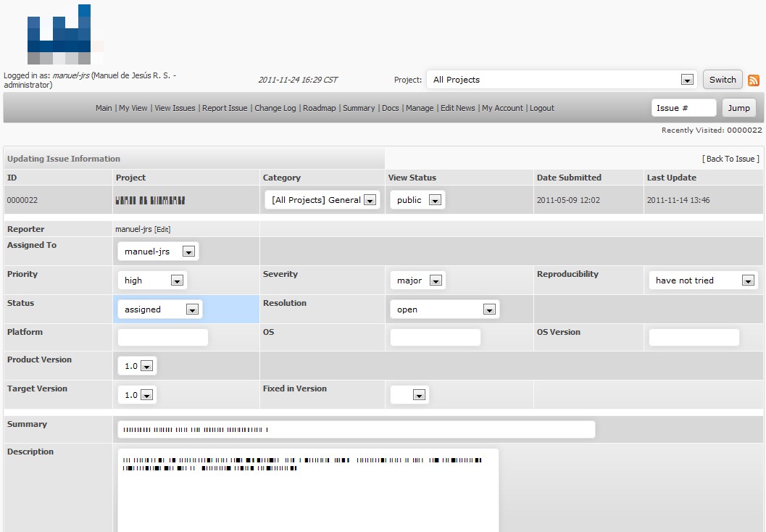Edit the reporter via Edit link
This screenshot has width=766, height=532.
[x=162, y=230]
